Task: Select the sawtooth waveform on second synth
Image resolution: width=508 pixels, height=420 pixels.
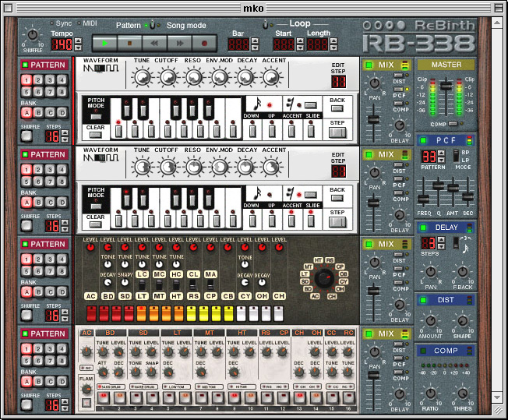Action: [88, 158]
